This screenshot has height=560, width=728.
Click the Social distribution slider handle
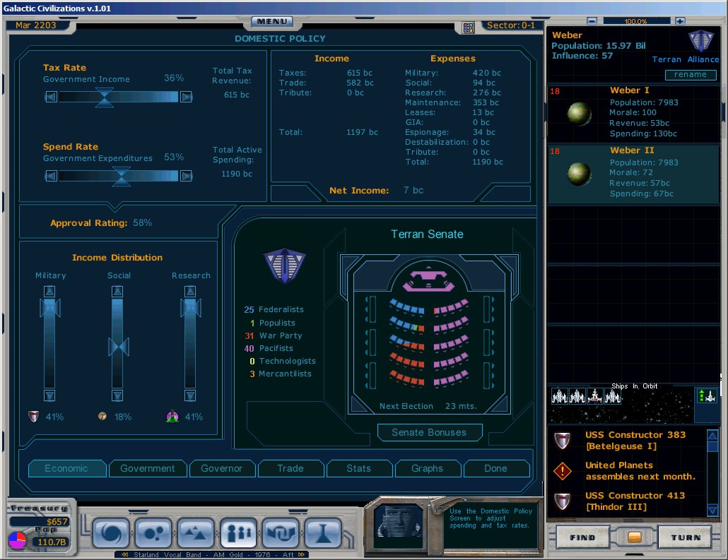[x=119, y=347]
